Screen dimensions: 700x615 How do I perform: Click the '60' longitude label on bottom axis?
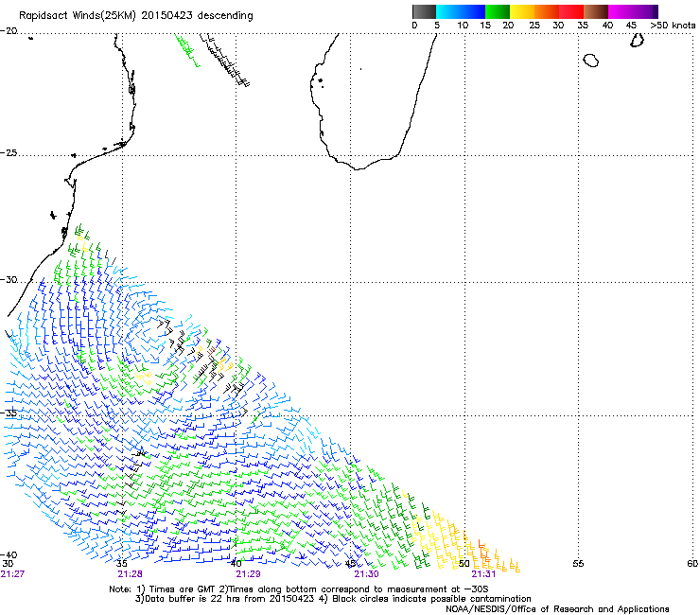[692, 564]
